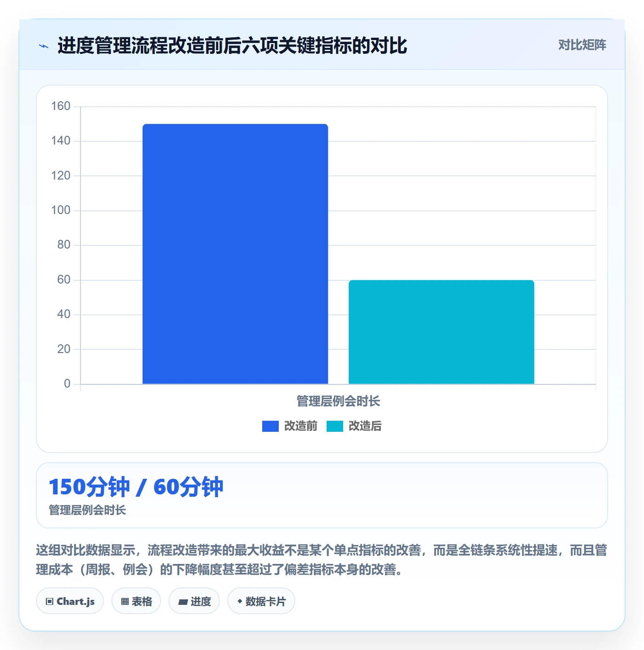Click the y-axis value 20
Image resolution: width=644 pixels, height=650 pixels.
point(64,349)
